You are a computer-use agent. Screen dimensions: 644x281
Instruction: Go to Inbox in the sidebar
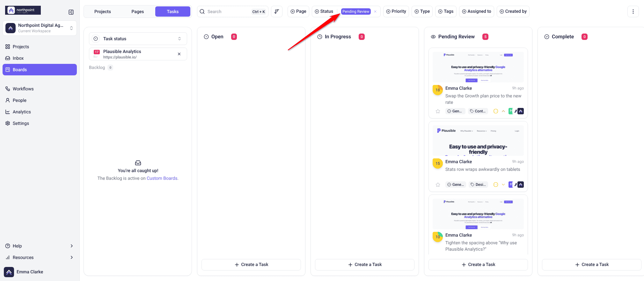(x=40, y=58)
